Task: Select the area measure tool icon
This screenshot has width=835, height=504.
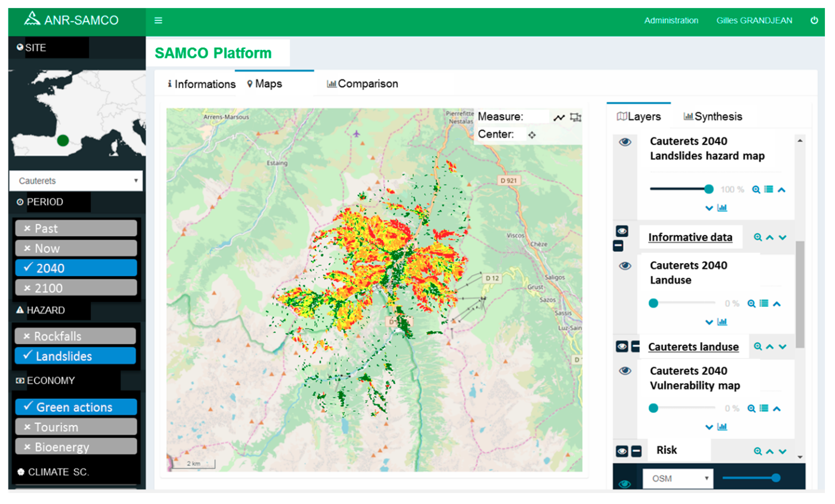Action: tap(575, 117)
